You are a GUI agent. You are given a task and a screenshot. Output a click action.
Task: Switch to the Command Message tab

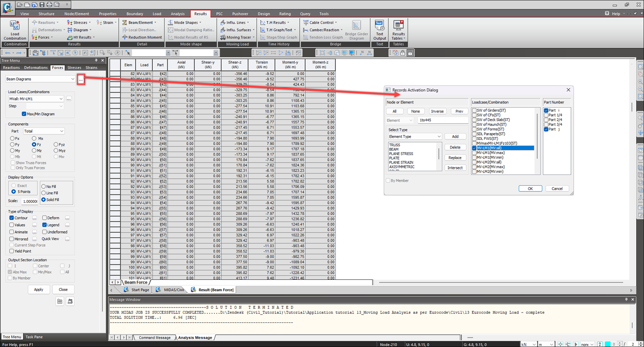click(x=155, y=337)
